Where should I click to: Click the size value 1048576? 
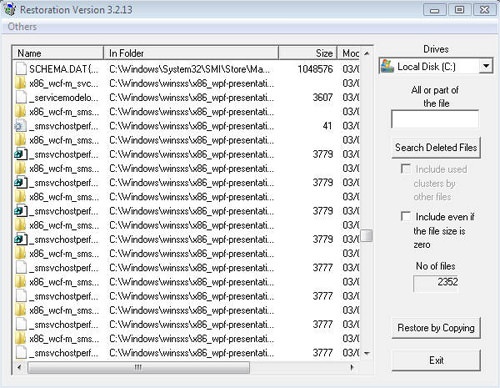315,69
